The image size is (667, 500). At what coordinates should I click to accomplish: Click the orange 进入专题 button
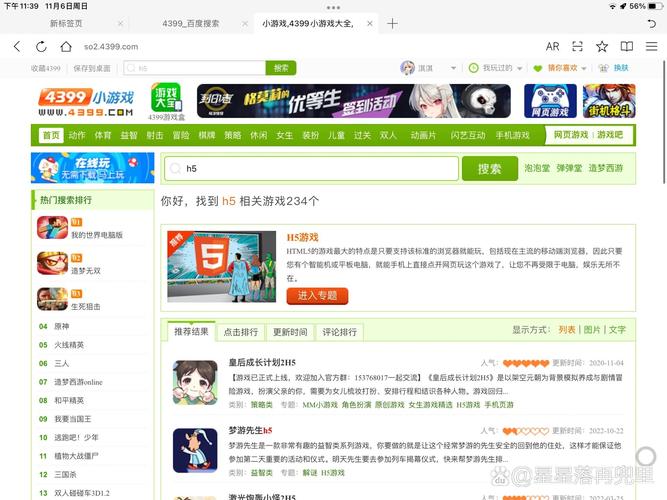pos(317,296)
